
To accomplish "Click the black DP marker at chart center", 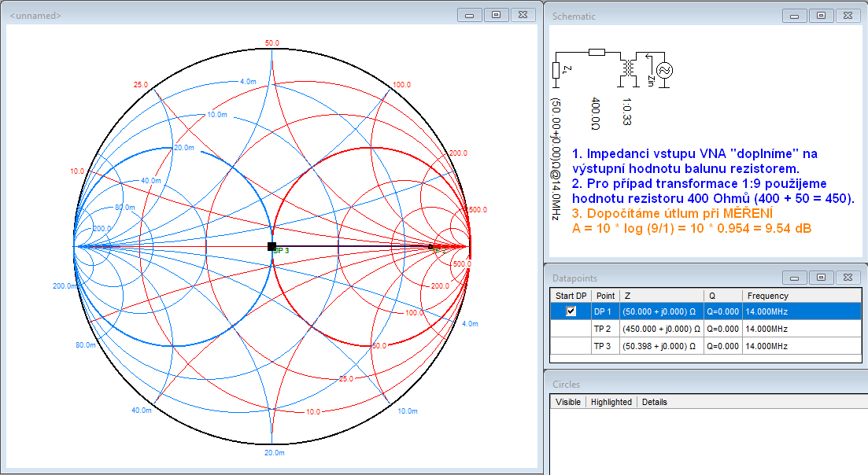I will point(271,246).
